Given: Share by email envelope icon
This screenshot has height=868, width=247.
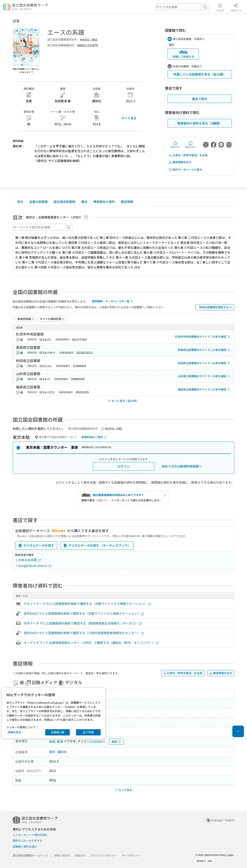Looking at the screenshot, I should click(229, 145).
